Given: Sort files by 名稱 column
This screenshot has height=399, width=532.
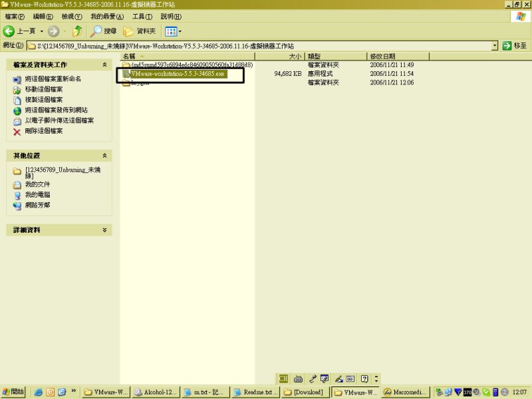Looking at the screenshot, I should pos(188,57).
